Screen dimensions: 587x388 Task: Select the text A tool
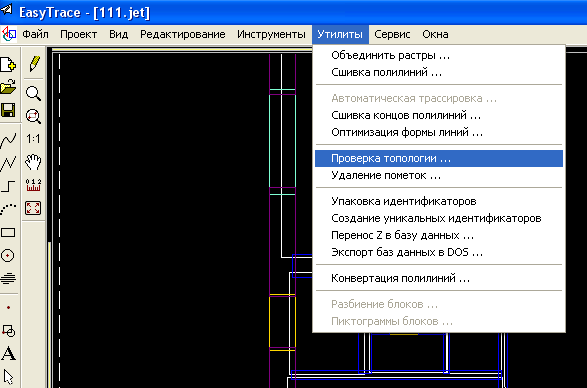8,354
